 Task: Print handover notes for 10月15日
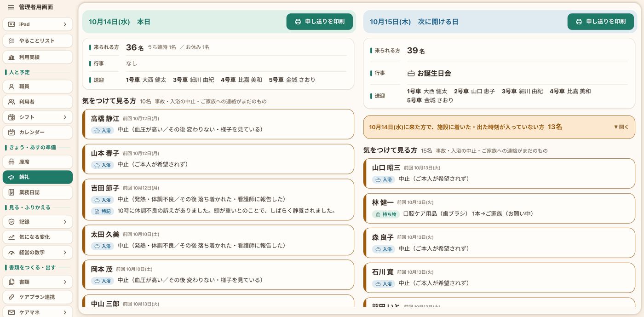601,22
